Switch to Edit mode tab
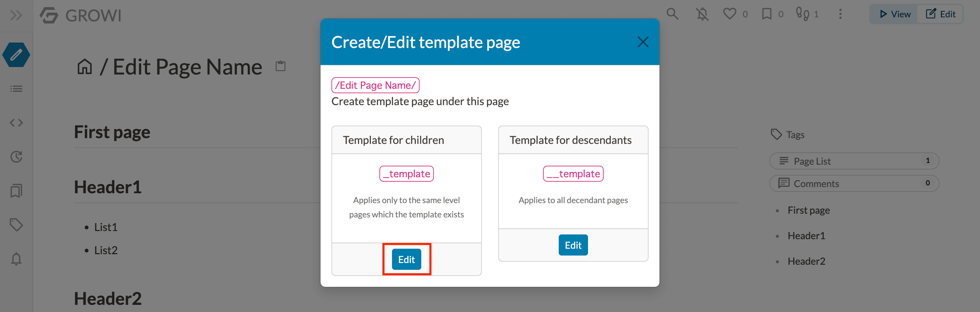 pyautogui.click(x=940, y=14)
